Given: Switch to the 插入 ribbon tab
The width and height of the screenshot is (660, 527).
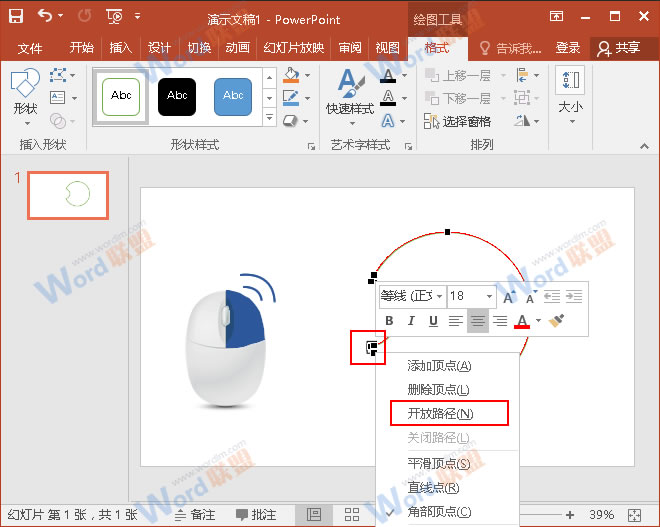Looking at the screenshot, I should point(120,48).
